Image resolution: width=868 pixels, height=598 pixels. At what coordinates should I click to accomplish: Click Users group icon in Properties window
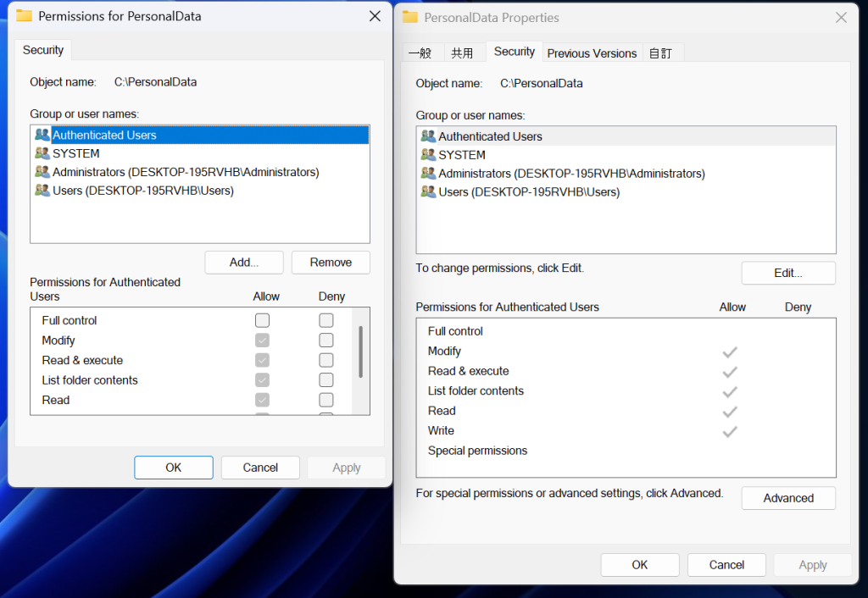(428, 192)
